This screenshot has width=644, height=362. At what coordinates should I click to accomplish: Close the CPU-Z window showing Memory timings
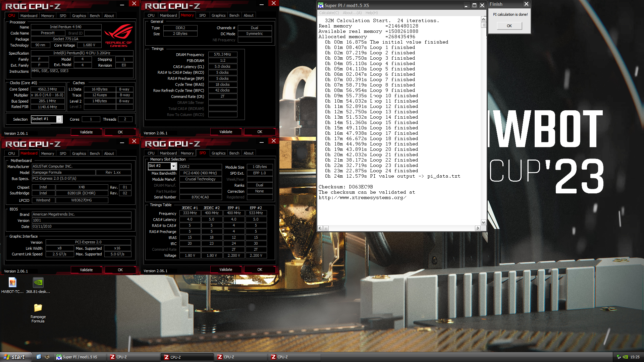274,3
